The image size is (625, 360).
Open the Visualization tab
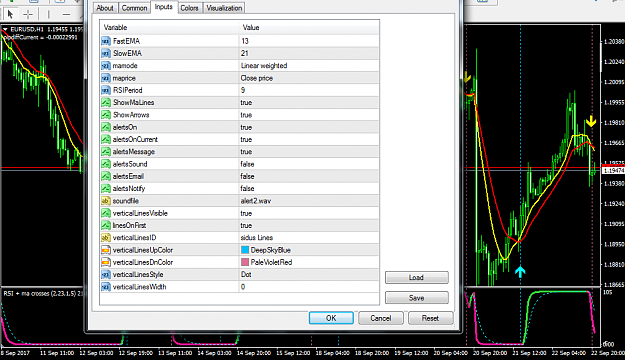point(224,8)
